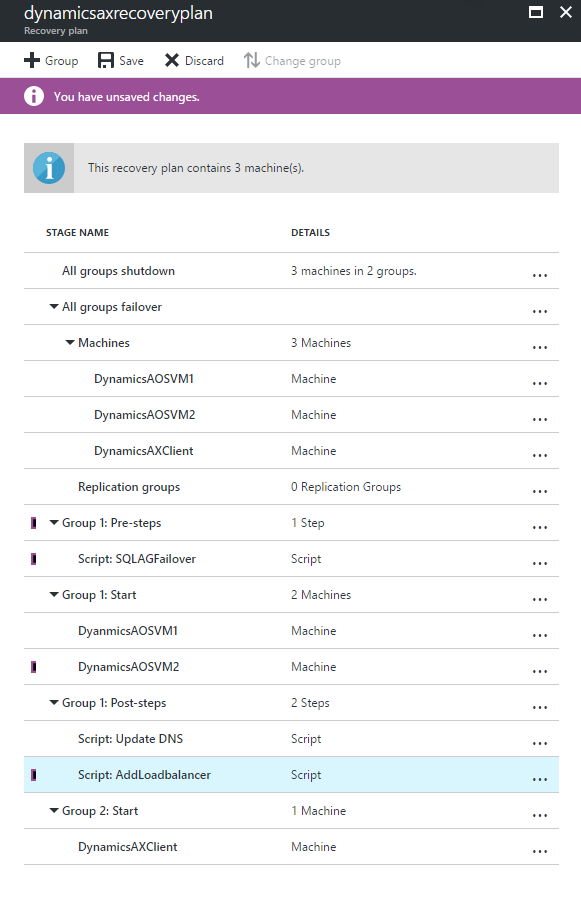581x913 pixels.
Task: Click the Save command to save changes
Action: click(120, 60)
